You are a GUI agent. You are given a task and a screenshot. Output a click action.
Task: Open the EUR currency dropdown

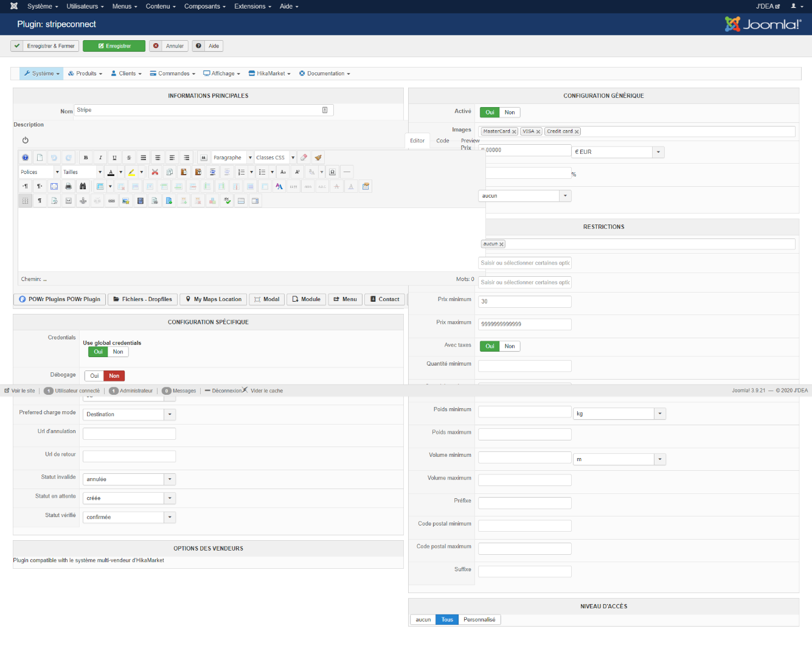pos(618,152)
